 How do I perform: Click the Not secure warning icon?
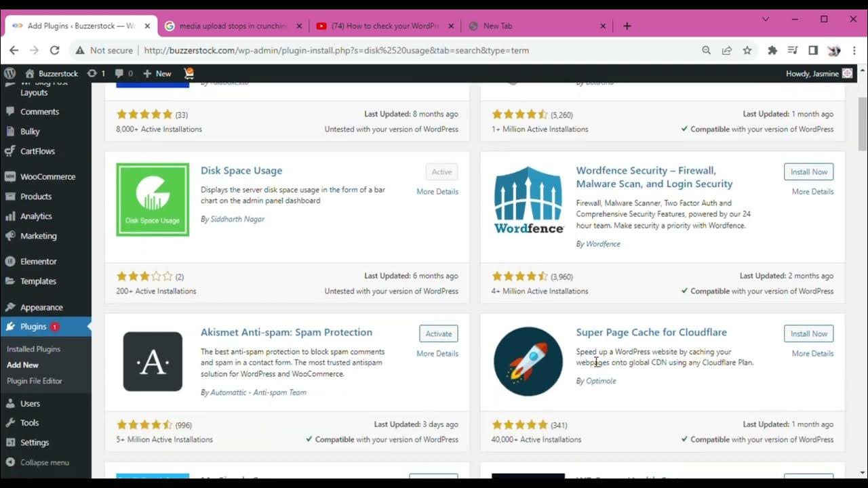point(80,50)
